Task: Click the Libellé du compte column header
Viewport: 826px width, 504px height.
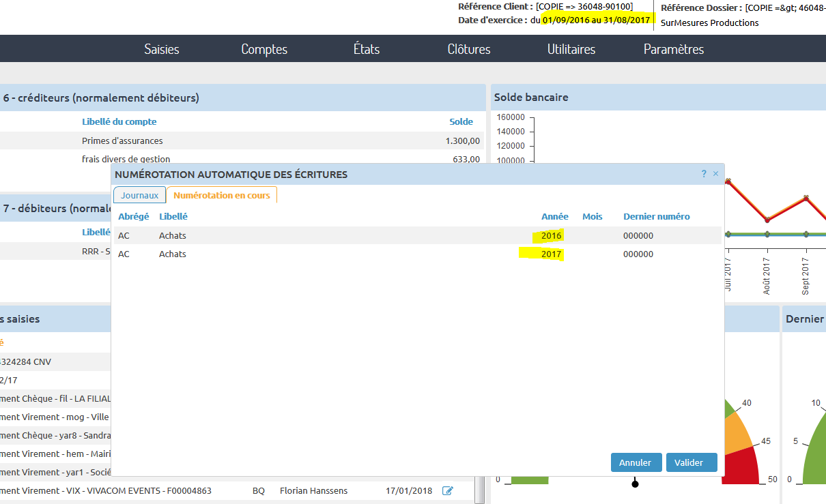Action: click(x=119, y=121)
